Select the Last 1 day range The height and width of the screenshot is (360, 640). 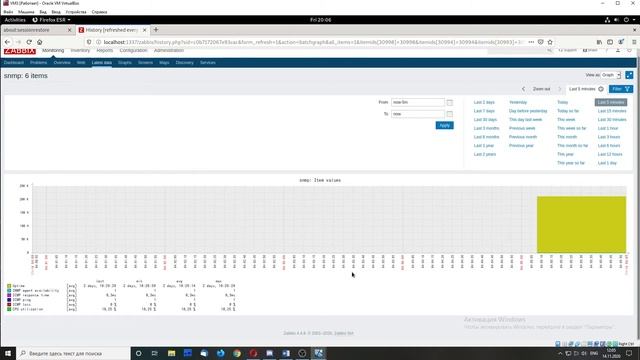(x=607, y=163)
